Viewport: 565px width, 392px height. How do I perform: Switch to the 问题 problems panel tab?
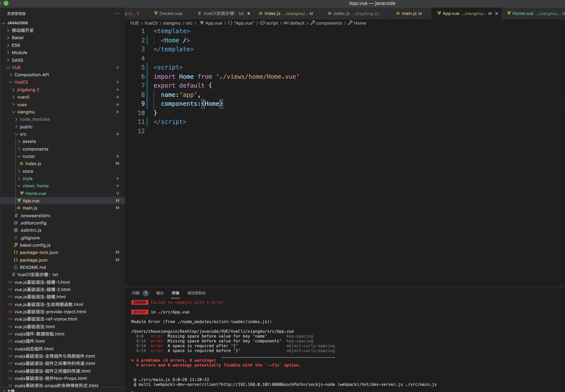tap(136, 293)
